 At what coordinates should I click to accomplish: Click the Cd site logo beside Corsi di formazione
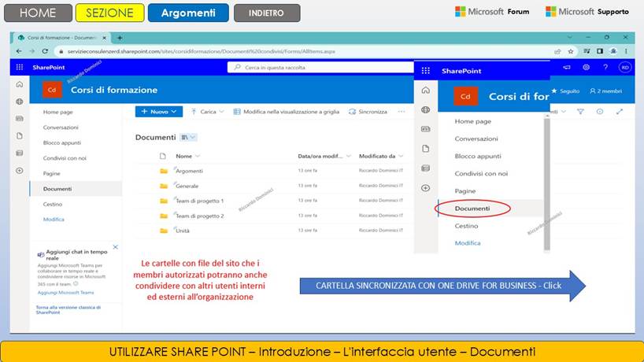(x=52, y=90)
